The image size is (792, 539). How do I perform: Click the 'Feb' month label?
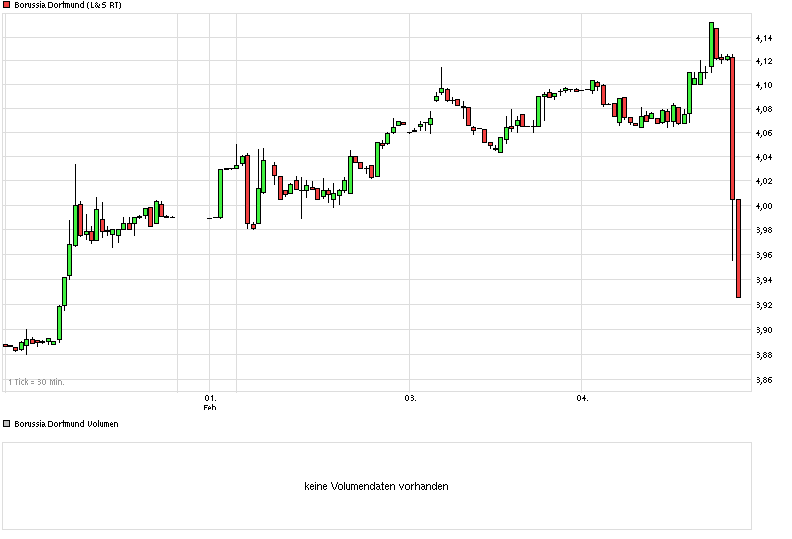point(210,407)
